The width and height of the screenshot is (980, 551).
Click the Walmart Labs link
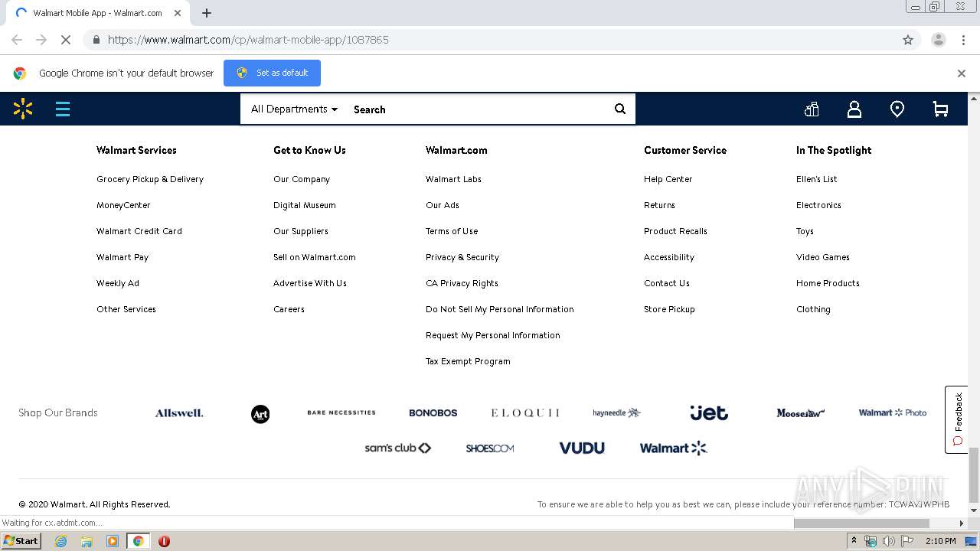(x=453, y=179)
